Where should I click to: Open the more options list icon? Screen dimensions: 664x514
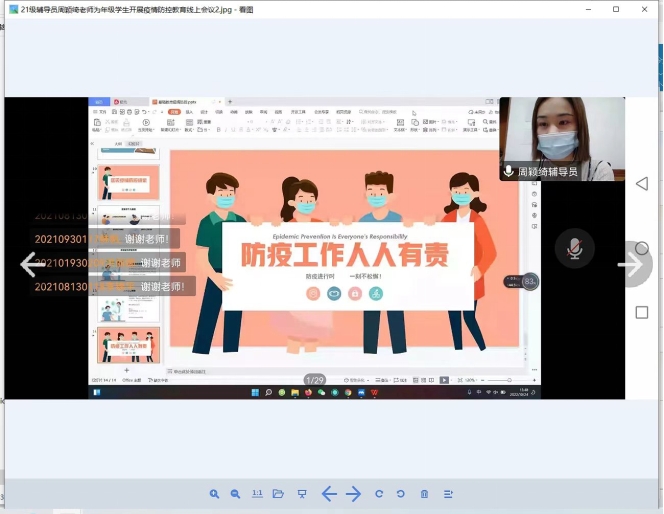point(448,494)
